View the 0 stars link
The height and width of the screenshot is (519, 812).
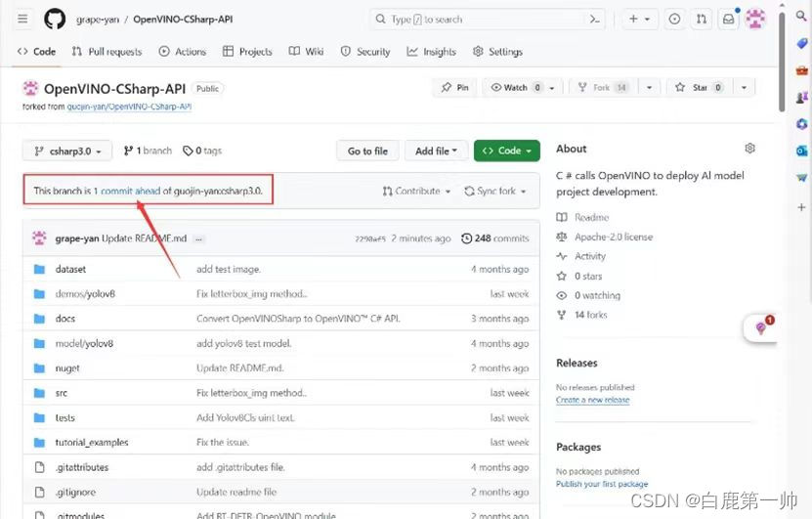point(588,276)
